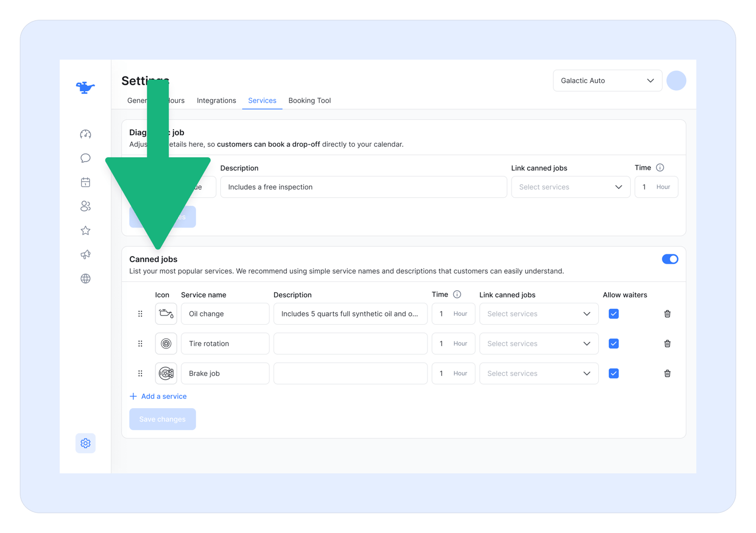The width and height of the screenshot is (756, 533).
Task: Enable the Canned jobs toggle switch
Action: pos(670,259)
